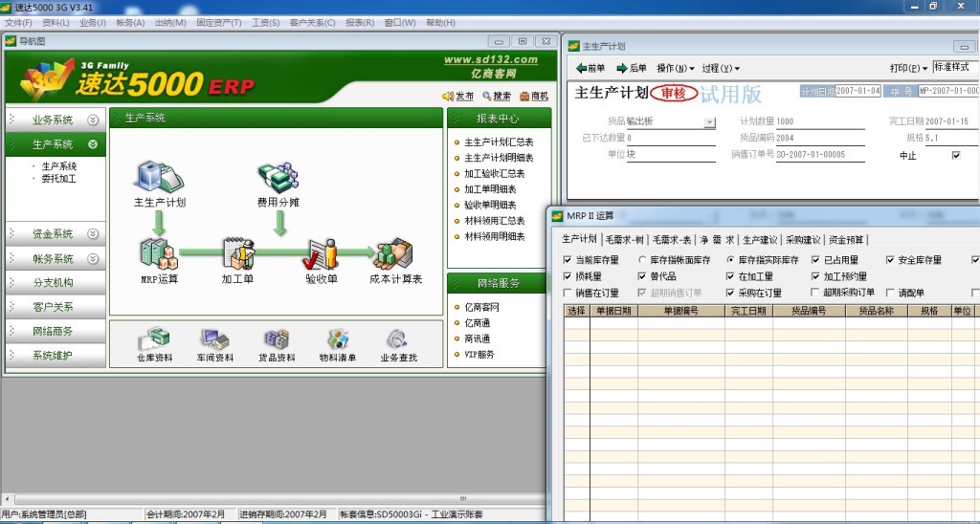Open the 加工单 icon
Image resolution: width=980 pixels, height=524 pixels.
tap(238, 254)
